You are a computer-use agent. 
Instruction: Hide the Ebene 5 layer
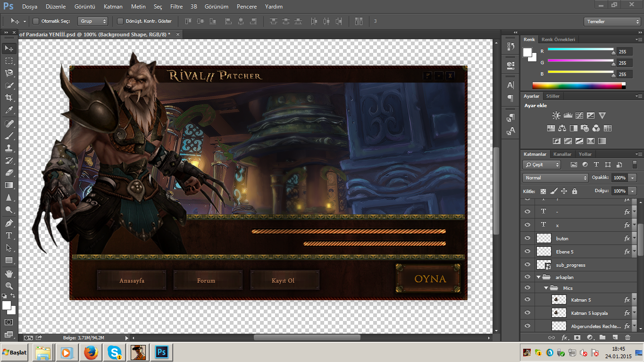(x=527, y=252)
